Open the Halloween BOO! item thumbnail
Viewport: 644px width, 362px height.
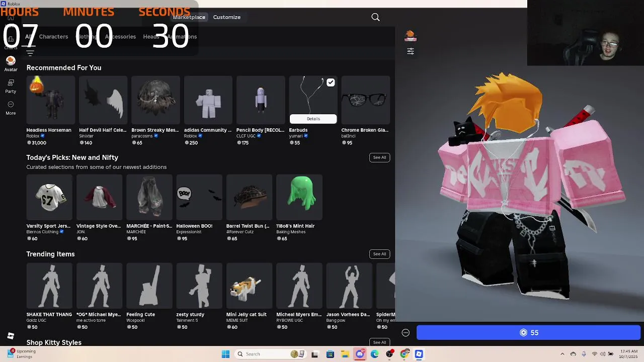click(x=199, y=197)
